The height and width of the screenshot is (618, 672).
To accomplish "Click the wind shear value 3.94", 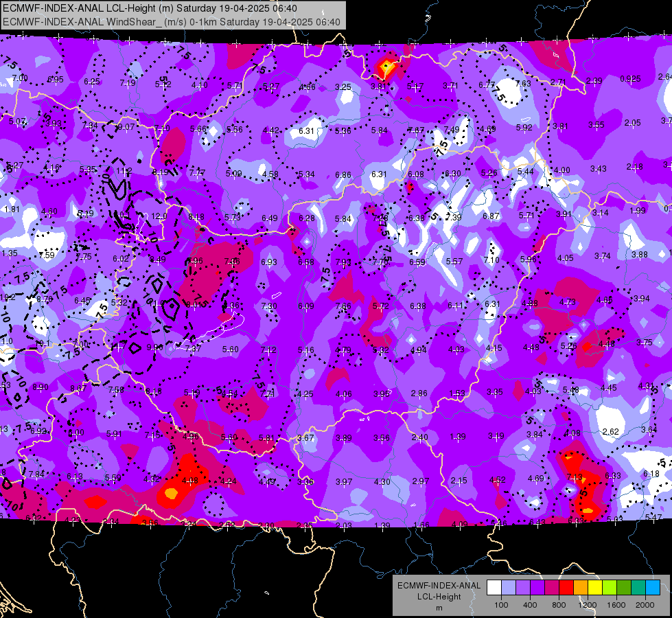I will pos(642,299).
